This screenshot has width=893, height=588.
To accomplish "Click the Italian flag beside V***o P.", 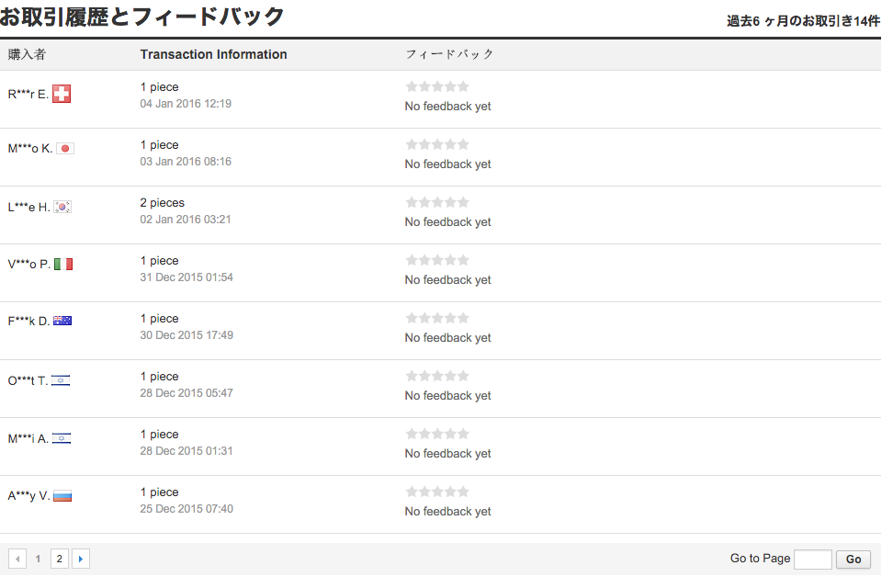I will [63, 265].
